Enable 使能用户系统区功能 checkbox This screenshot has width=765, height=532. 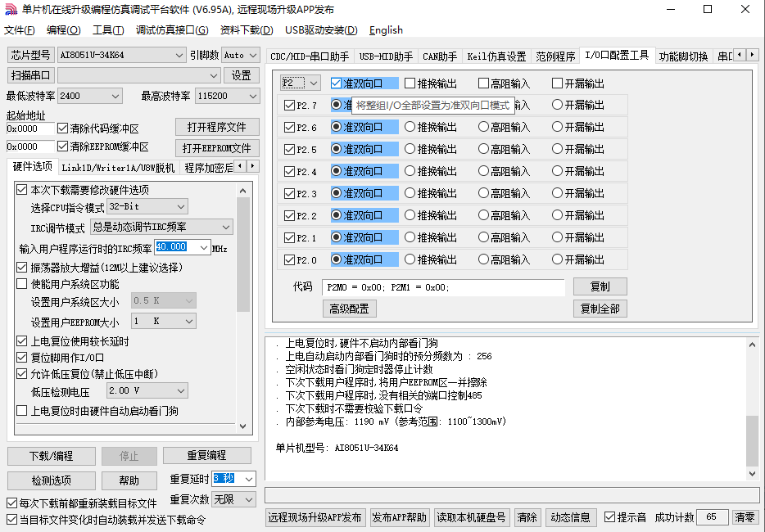(21, 284)
